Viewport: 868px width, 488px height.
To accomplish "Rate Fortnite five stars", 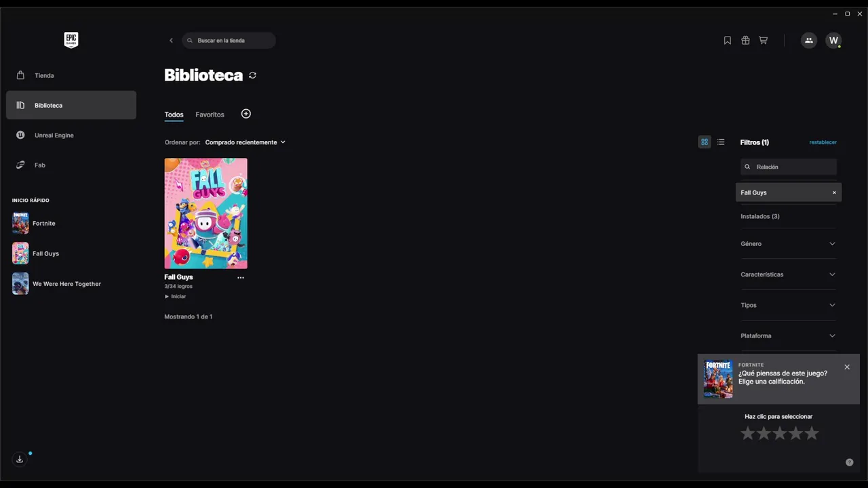I will pyautogui.click(x=812, y=433).
